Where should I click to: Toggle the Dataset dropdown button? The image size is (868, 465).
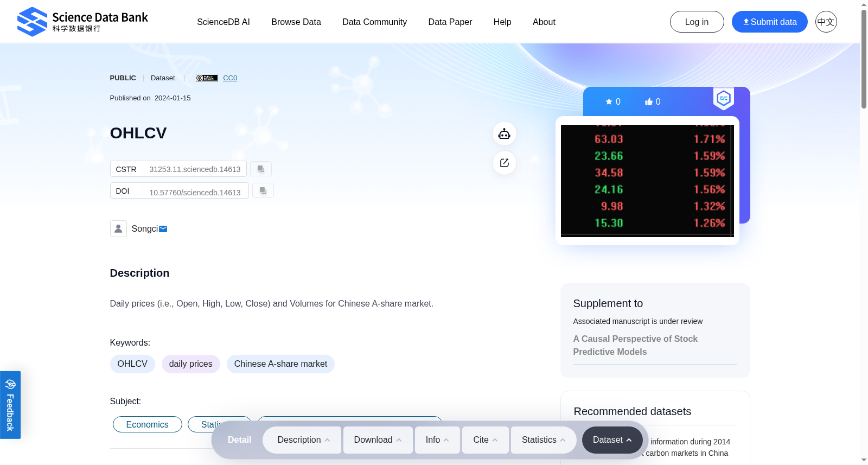tap(612, 440)
